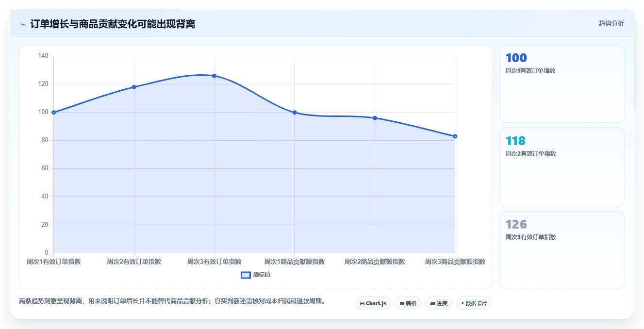Select the Chart.js tag chip
The image size is (644, 329).
(373, 303)
